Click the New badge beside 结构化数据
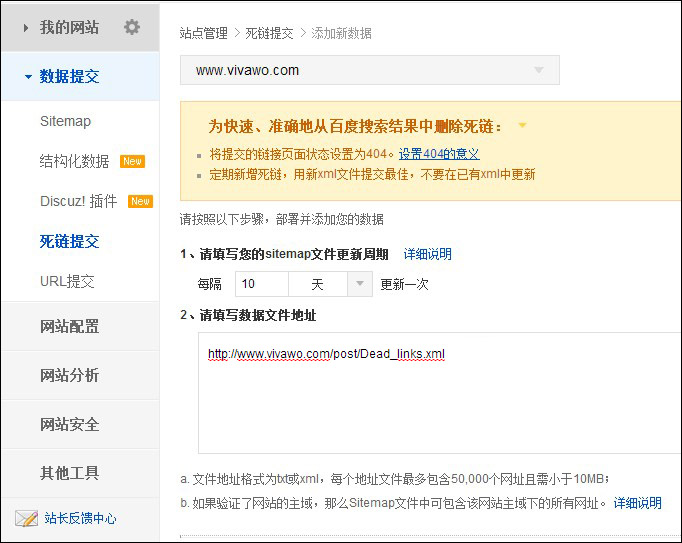The image size is (682, 543). coord(132,161)
